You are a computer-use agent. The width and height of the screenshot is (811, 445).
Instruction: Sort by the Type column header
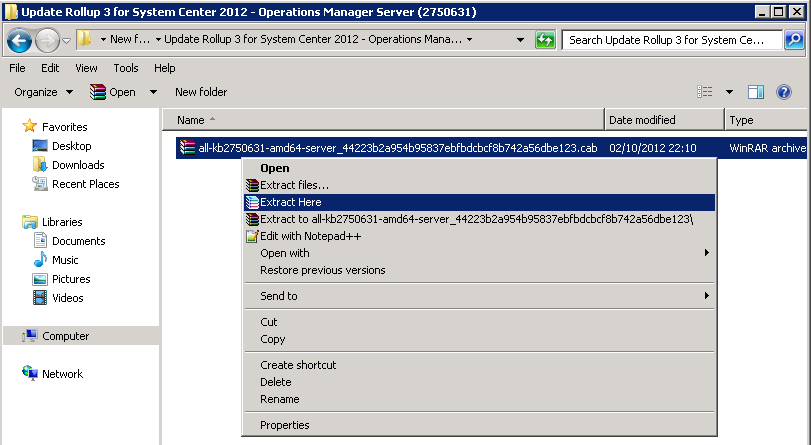coord(765,120)
